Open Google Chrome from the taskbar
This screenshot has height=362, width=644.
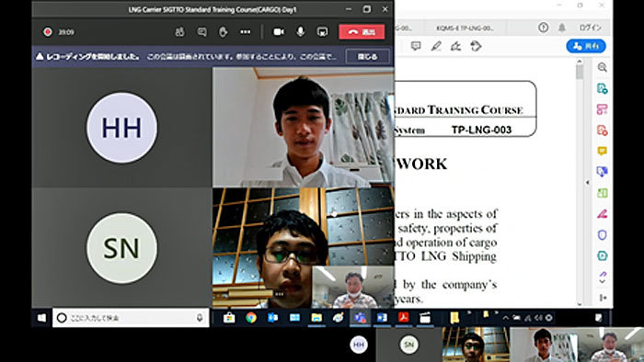coord(251,318)
